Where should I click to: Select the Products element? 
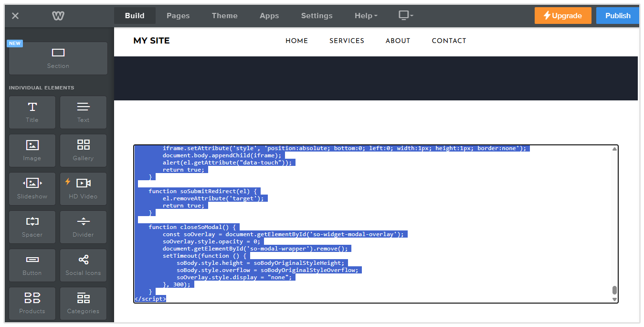click(32, 303)
